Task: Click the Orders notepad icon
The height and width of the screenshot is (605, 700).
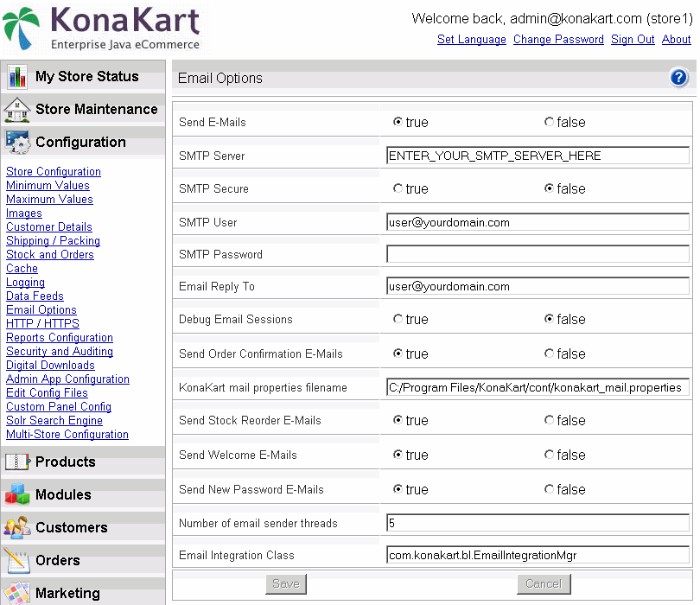Action: tap(17, 560)
